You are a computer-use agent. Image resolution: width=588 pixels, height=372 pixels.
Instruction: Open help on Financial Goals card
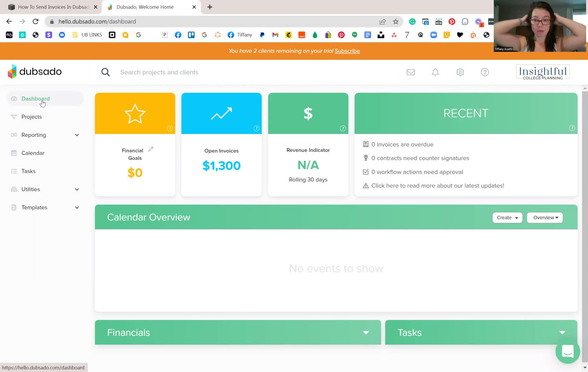click(170, 128)
